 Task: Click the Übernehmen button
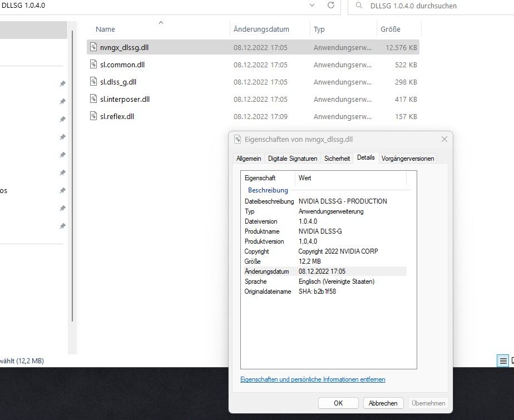click(428, 403)
